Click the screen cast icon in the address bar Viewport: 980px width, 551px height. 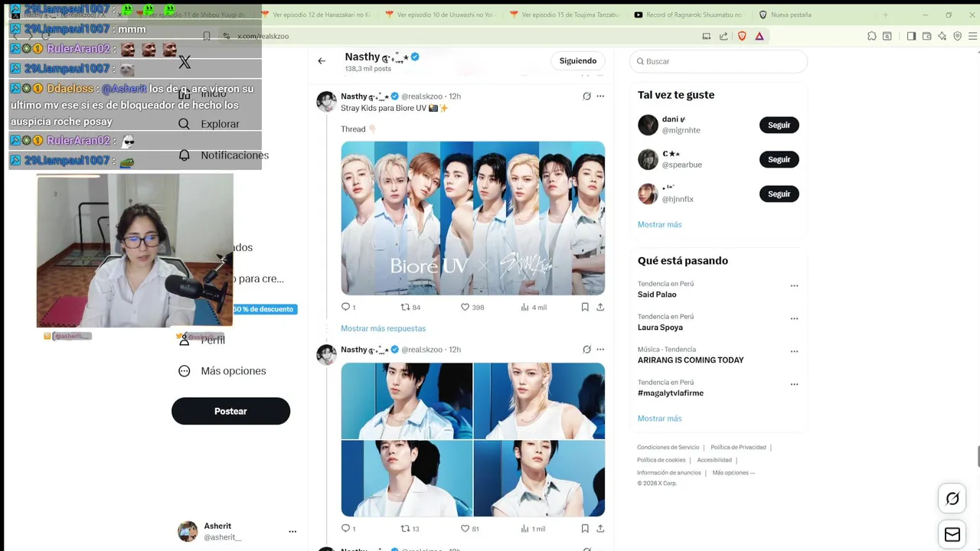point(706,36)
